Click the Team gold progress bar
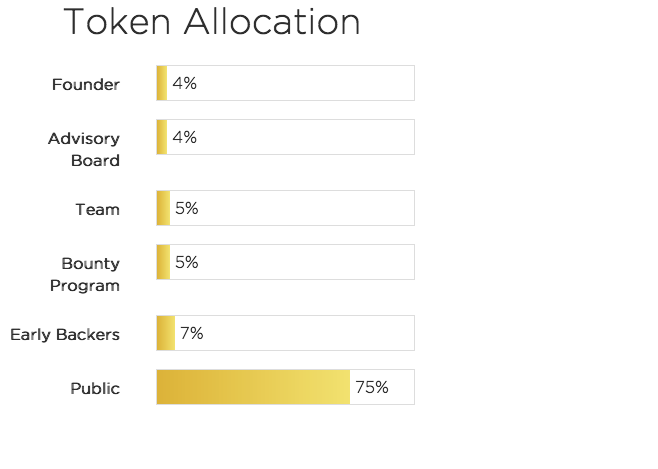 (x=163, y=208)
